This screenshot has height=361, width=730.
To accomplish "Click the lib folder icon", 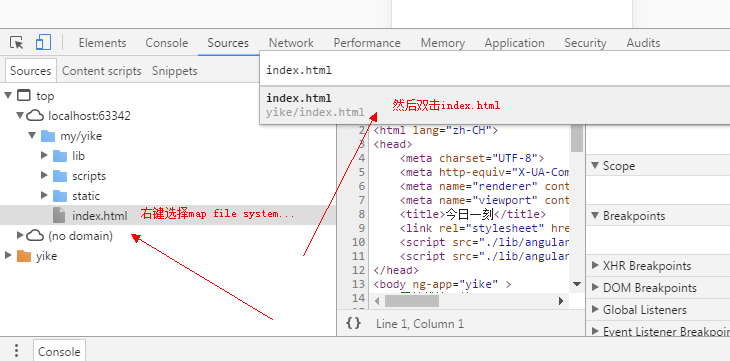I will (x=60, y=156).
